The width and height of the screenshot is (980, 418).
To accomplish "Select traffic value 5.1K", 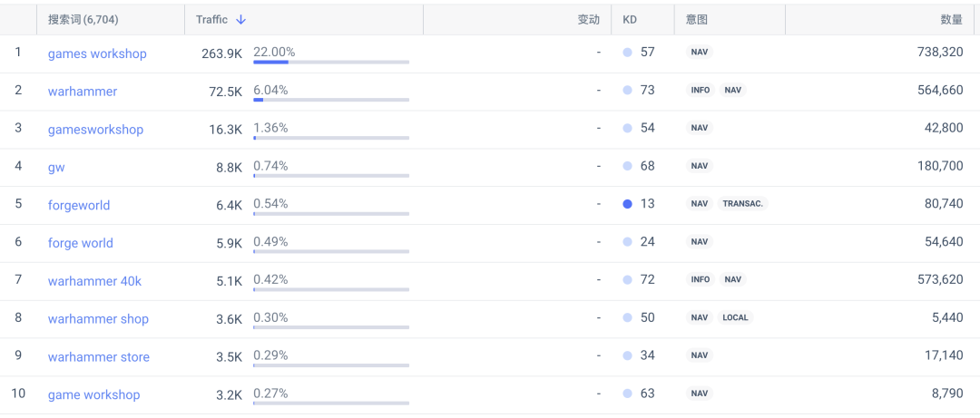I will [x=230, y=281].
